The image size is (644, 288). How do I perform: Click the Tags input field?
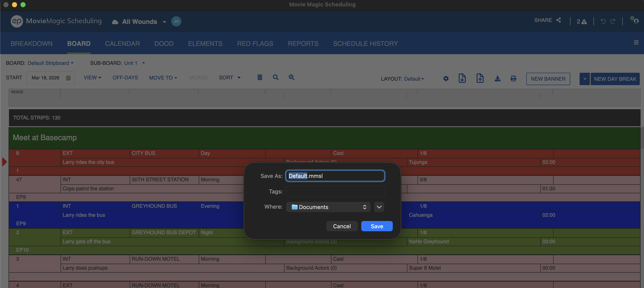click(335, 192)
